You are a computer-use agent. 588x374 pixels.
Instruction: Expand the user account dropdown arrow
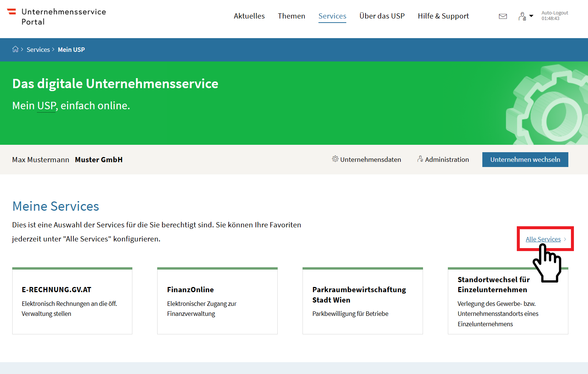coord(531,16)
